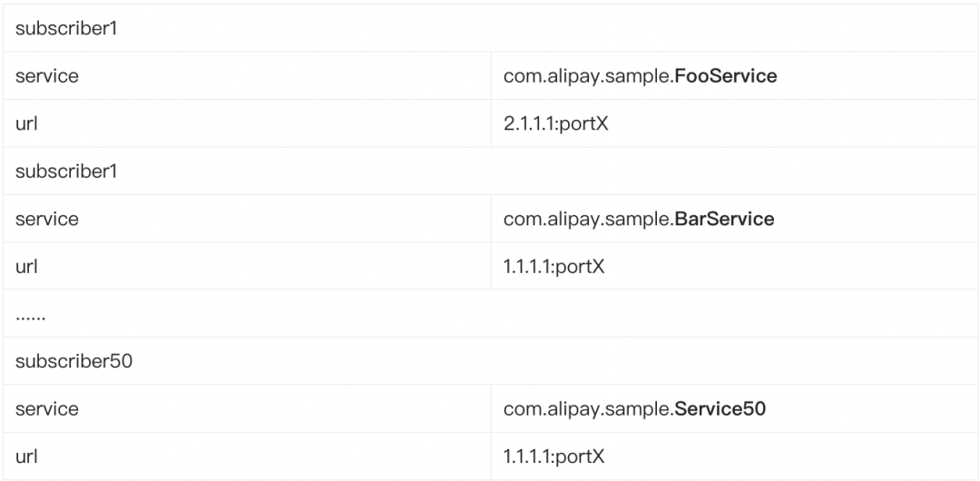Select the service label beside Service50

click(x=47, y=408)
